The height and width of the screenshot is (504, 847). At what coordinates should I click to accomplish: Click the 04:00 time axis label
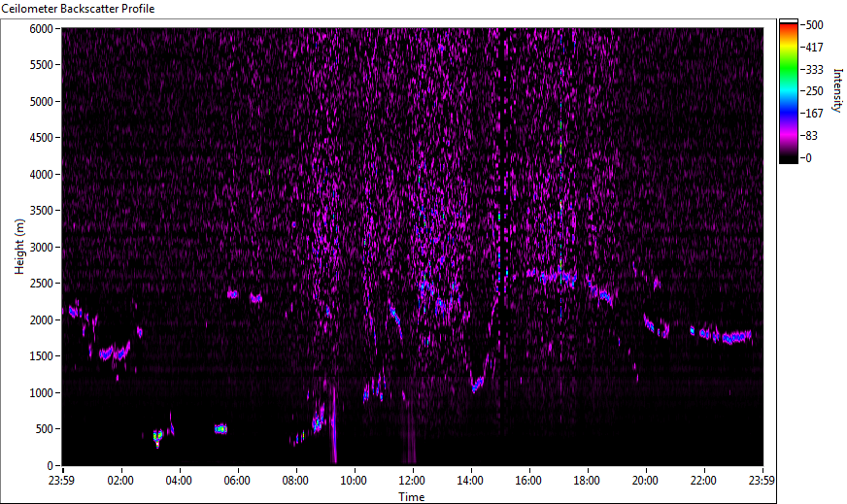[x=179, y=481]
